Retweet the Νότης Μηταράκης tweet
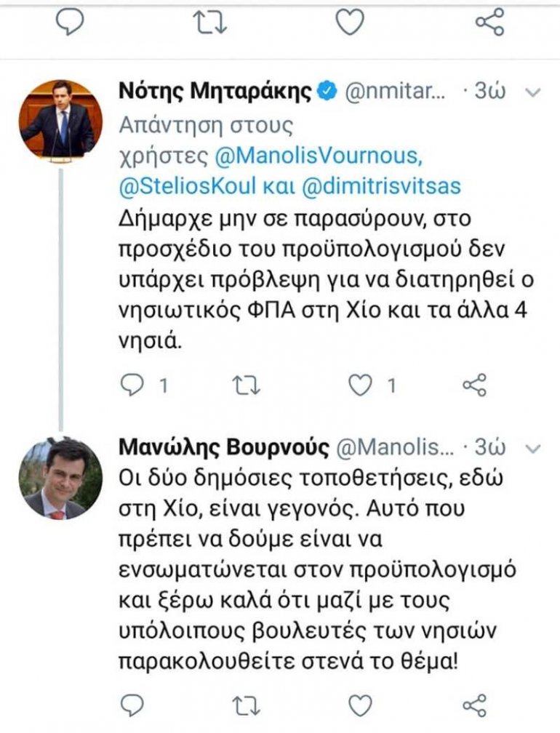Image resolution: width=560 pixels, height=733 pixels. click(247, 385)
